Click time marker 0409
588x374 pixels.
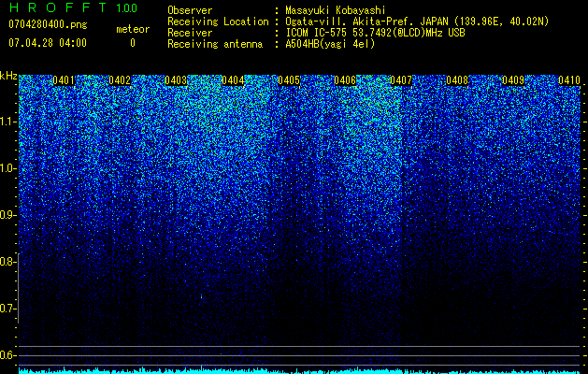pyautogui.click(x=513, y=80)
